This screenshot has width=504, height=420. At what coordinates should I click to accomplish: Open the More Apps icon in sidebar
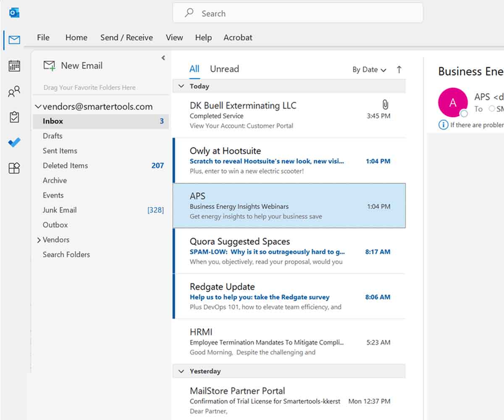coord(14,168)
